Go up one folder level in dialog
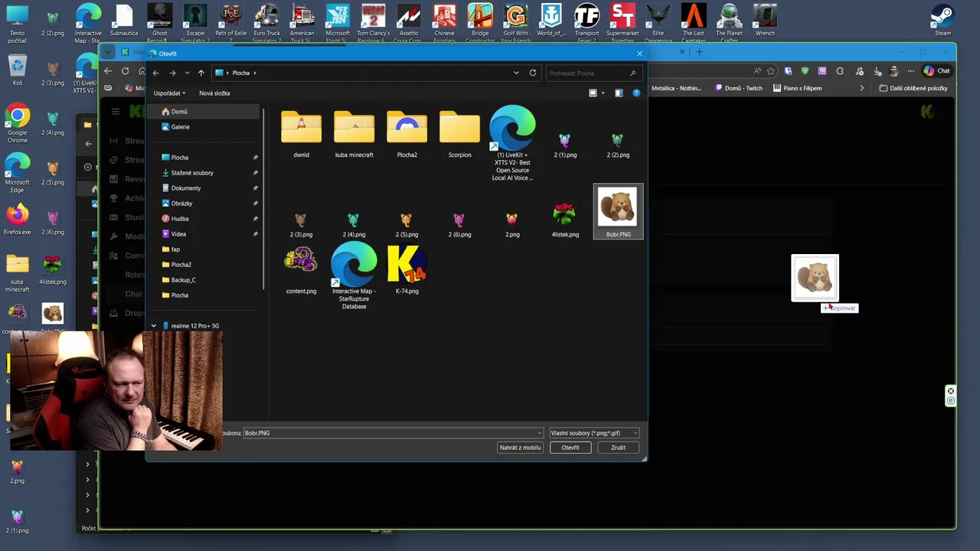This screenshot has height=551, width=980. tap(201, 73)
